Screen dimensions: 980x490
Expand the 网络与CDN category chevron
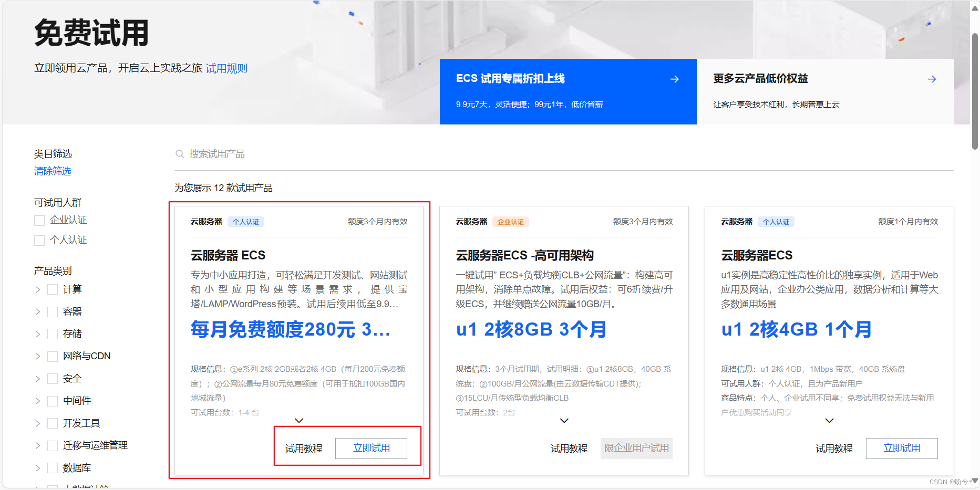click(x=37, y=357)
